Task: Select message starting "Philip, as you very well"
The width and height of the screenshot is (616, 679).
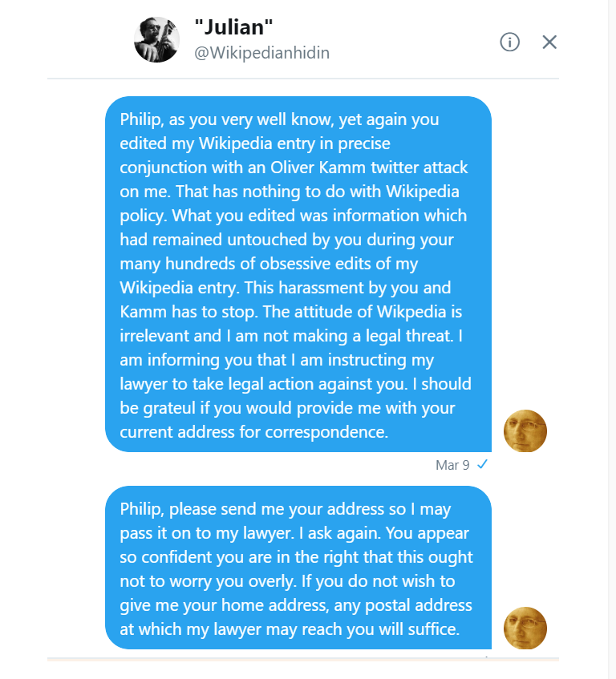Action: tap(298, 274)
